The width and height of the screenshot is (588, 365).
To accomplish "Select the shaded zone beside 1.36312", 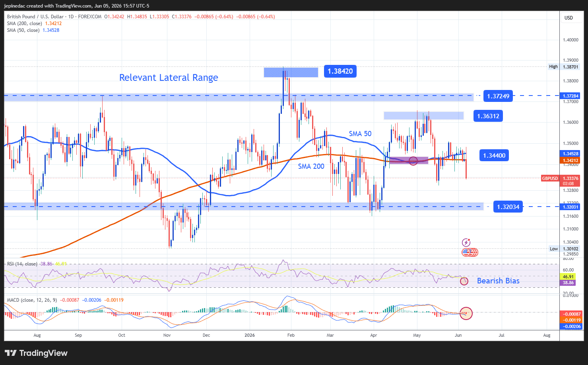I will [424, 116].
